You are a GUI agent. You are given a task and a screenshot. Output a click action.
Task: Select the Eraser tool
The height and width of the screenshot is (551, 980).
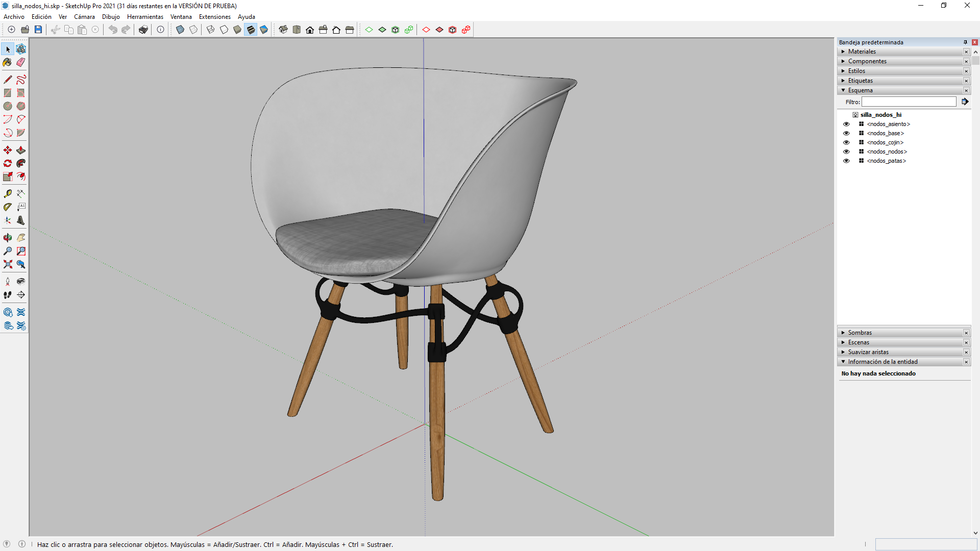[21, 62]
